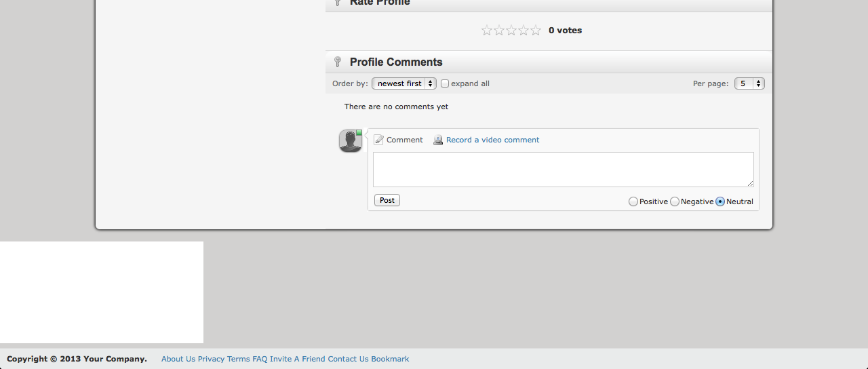Click the pin icon beside Rate Profile
The height and width of the screenshot is (369, 868).
click(x=338, y=3)
